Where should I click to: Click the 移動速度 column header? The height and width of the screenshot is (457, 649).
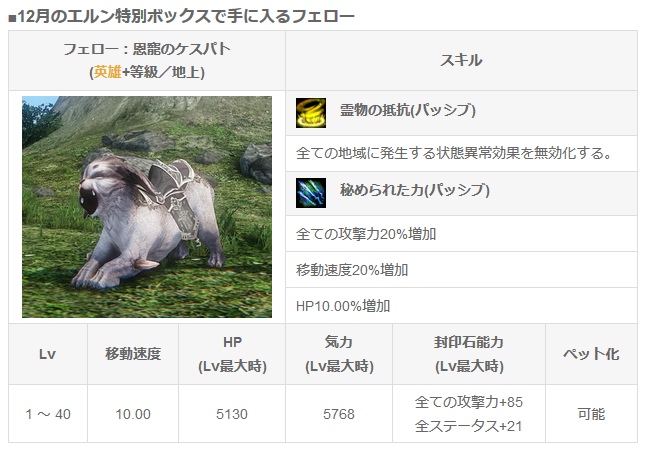pyautogui.click(x=133, y=354)
